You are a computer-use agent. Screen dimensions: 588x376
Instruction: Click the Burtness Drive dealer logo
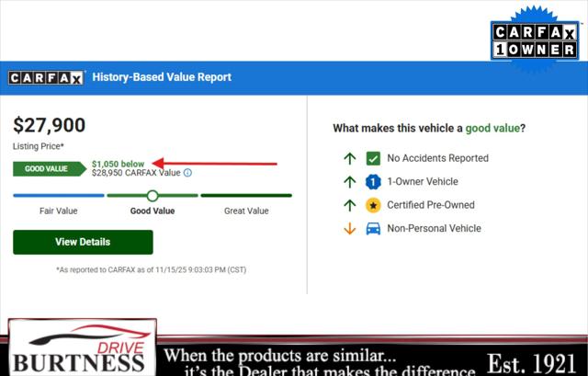coord(77,349)
